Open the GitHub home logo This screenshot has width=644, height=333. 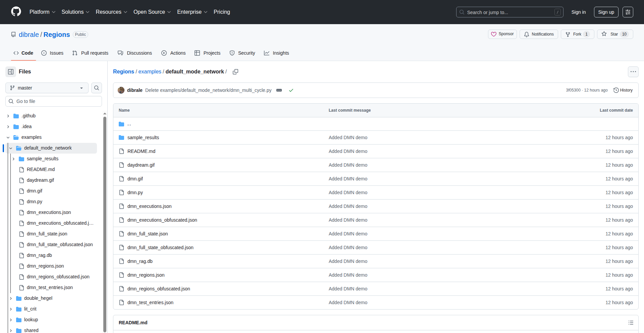click(x=16, y=12)
